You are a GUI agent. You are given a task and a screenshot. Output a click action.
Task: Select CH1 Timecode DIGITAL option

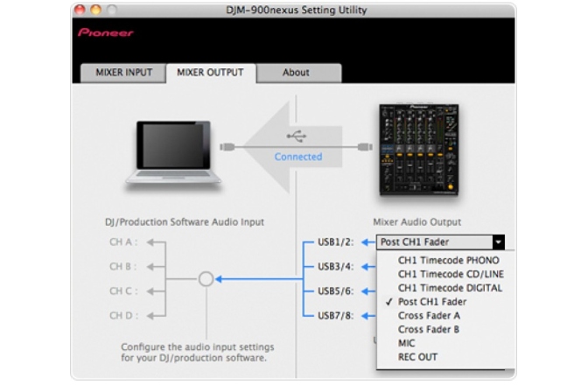(450, 288)
